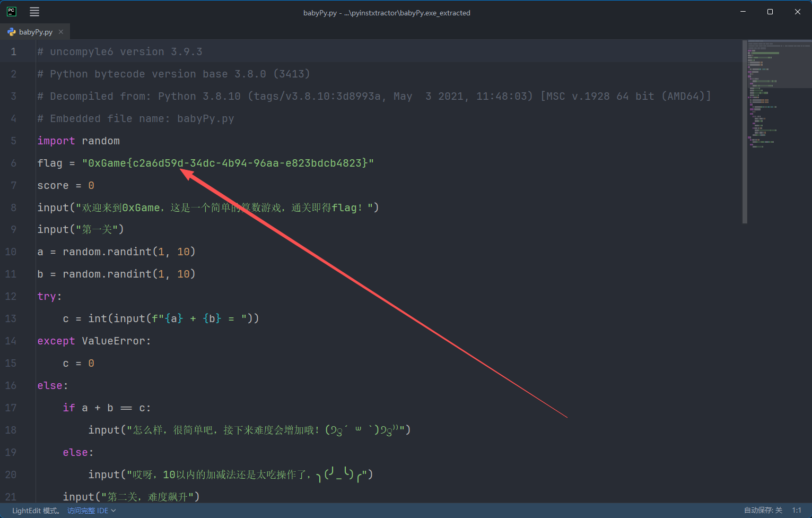Click on the import random line
Image resolution: width=812 pixels, height=518 pixels.
click(x=78, y=141)
